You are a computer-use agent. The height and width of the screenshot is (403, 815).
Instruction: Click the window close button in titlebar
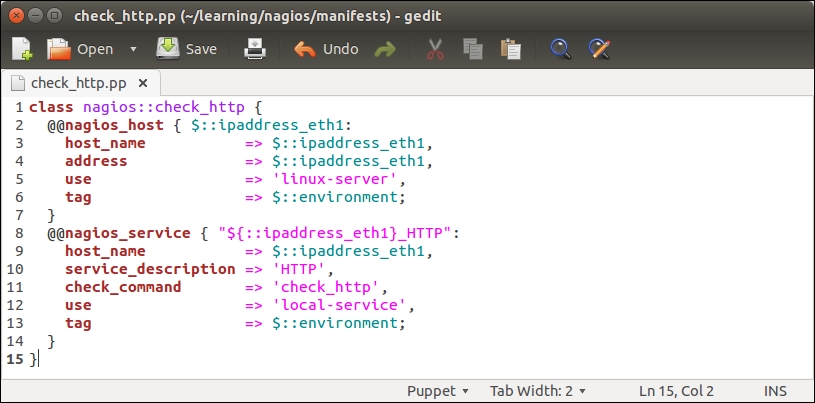[16, 15]
